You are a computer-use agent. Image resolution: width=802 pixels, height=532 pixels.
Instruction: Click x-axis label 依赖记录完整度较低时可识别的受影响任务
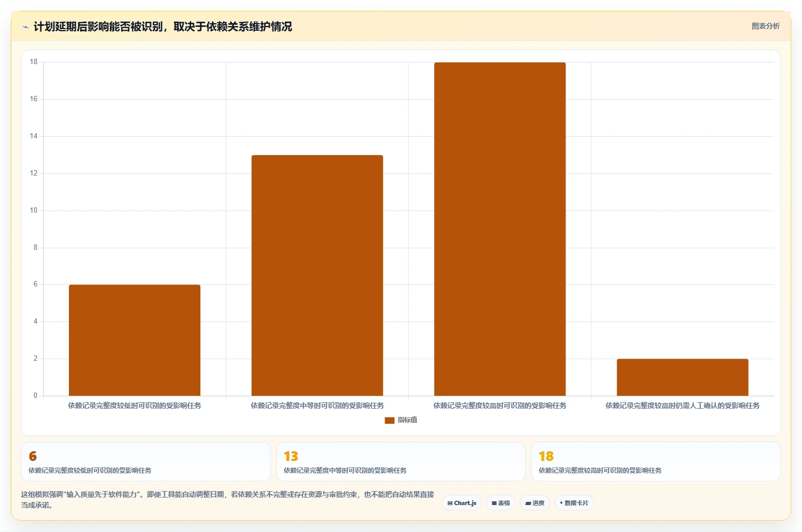(x=135, y=405)
